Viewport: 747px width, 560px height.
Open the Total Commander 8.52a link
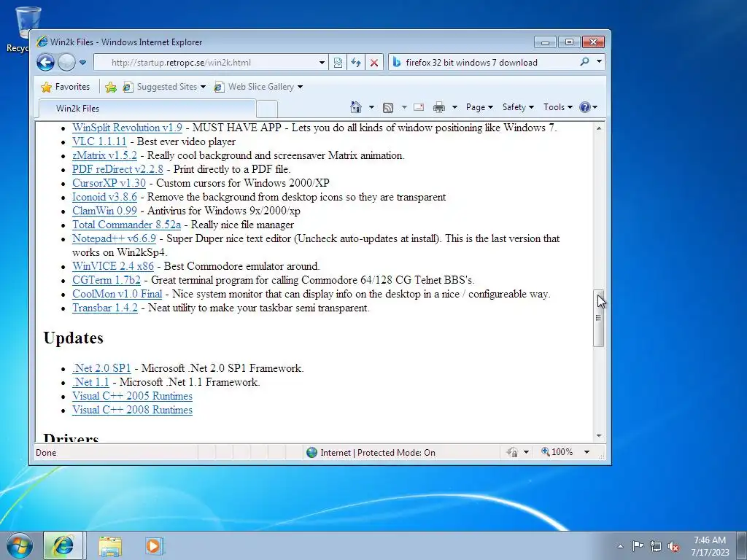(x=127, y=225)
